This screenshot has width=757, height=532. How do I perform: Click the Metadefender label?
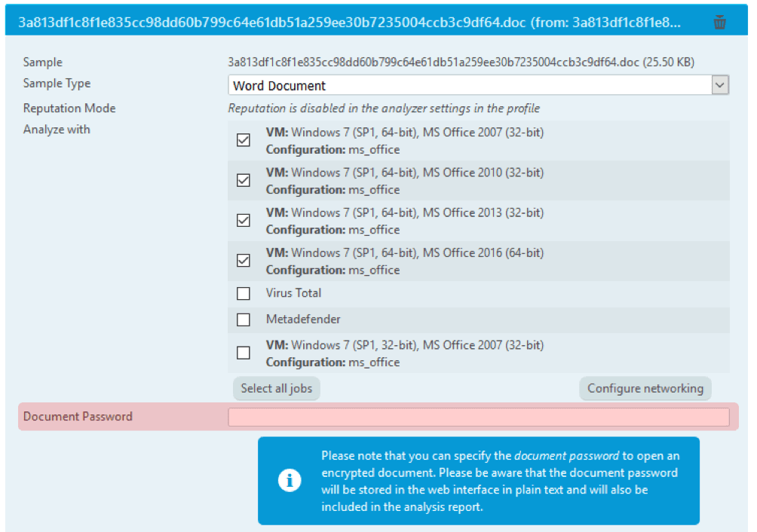[303, 319]
